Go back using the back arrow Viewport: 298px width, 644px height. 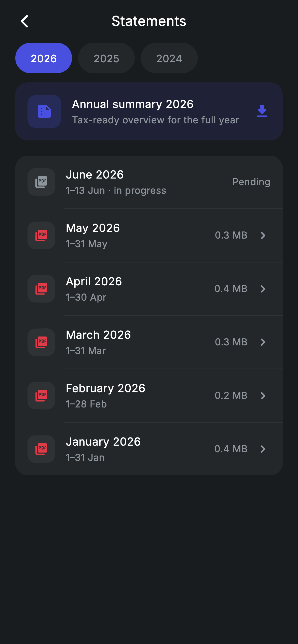24,21
